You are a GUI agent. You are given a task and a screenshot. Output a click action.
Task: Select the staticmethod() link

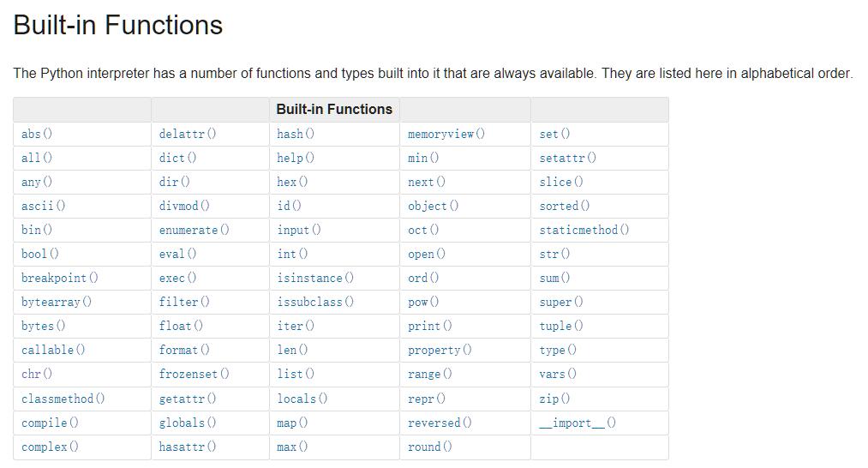click(584, 230)
